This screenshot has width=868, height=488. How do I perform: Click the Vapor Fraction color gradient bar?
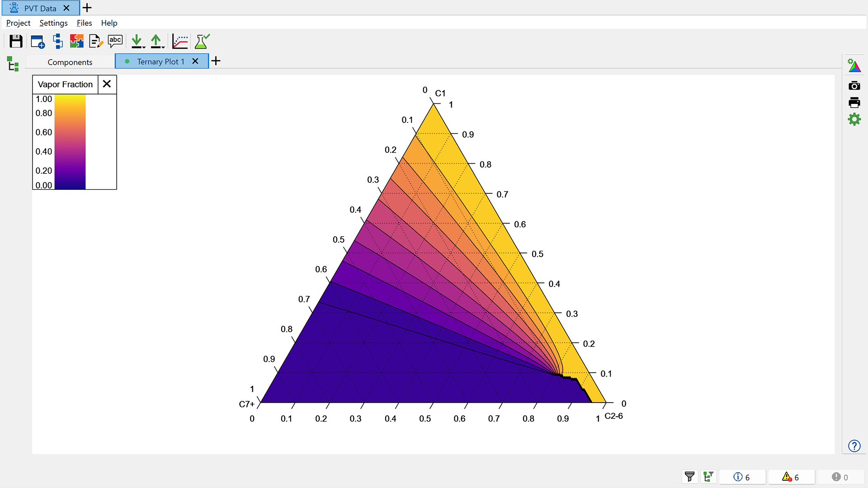[70, 142]
